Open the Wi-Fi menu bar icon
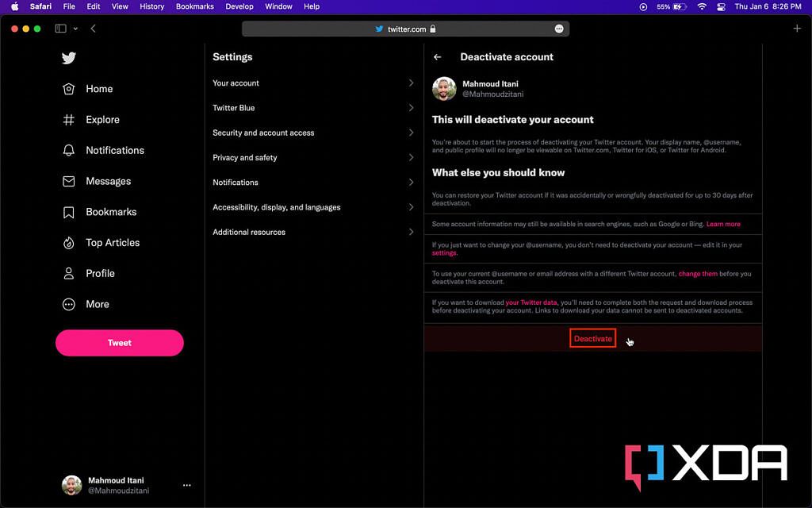The height and width of the screenshot is (508, 812). 703,6
